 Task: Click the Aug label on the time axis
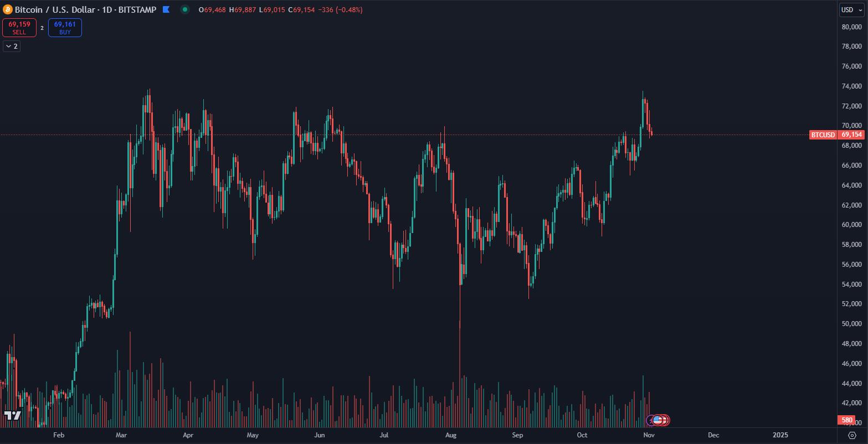[x=451, y=435]
